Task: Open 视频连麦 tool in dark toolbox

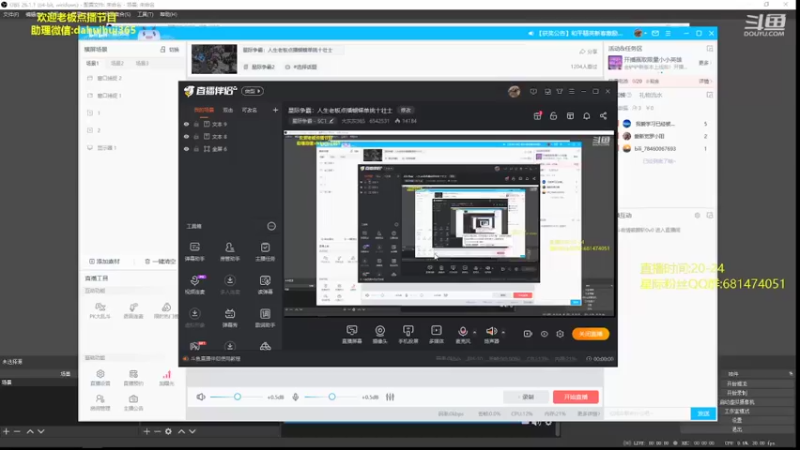Action: tap(194, 285)
